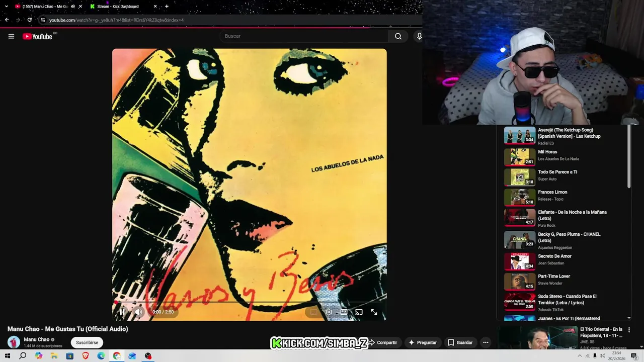Click playlist scroll-down arrow
The width and height of the screenshot is (644, 362).
629,318
